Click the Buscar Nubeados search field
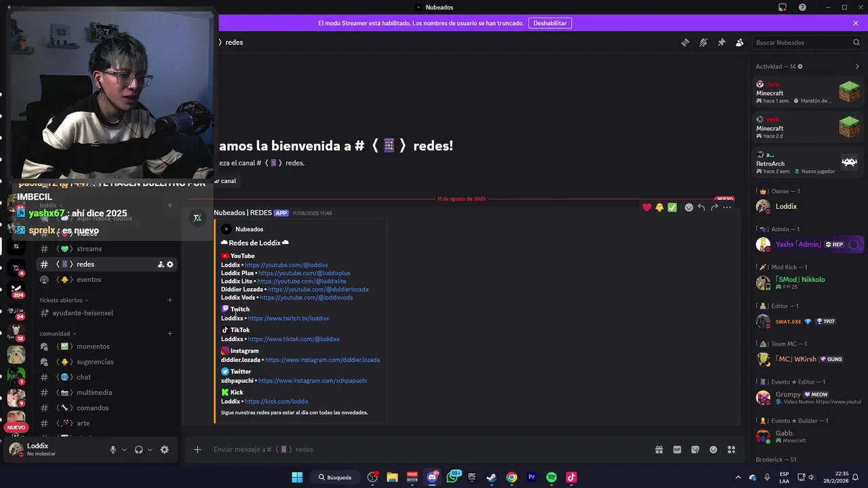868x488 pixels. pyautogui.click(x=807, y=42)
